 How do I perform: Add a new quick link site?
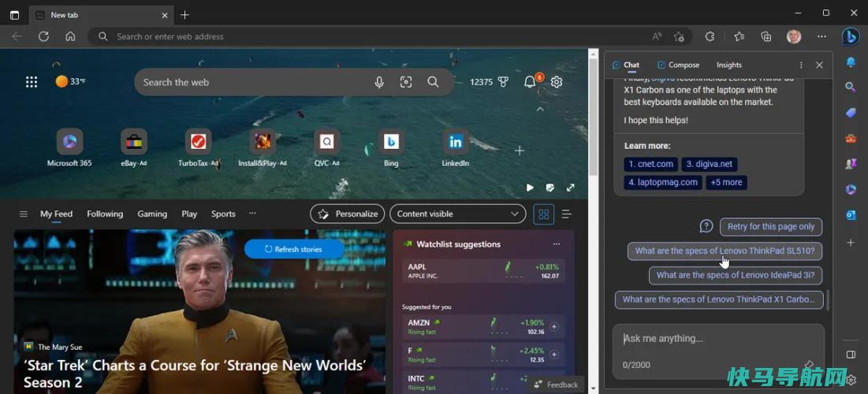[x=520, y=151]
